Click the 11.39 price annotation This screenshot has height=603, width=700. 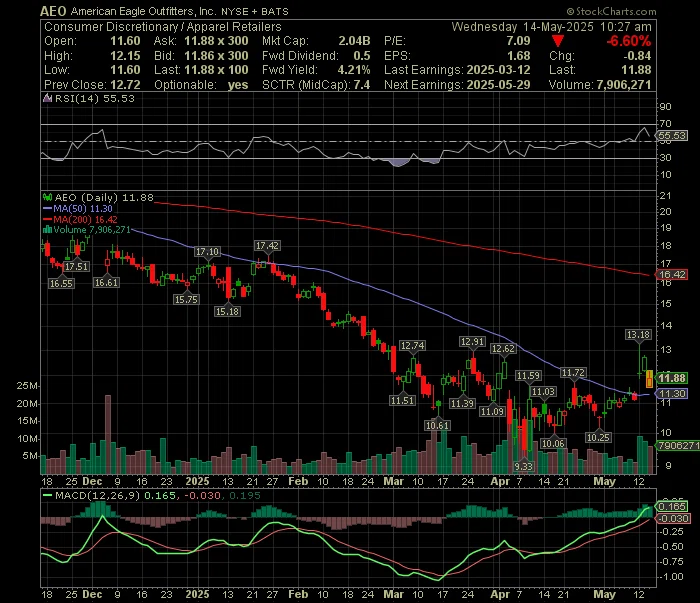[x=462, y=403]
